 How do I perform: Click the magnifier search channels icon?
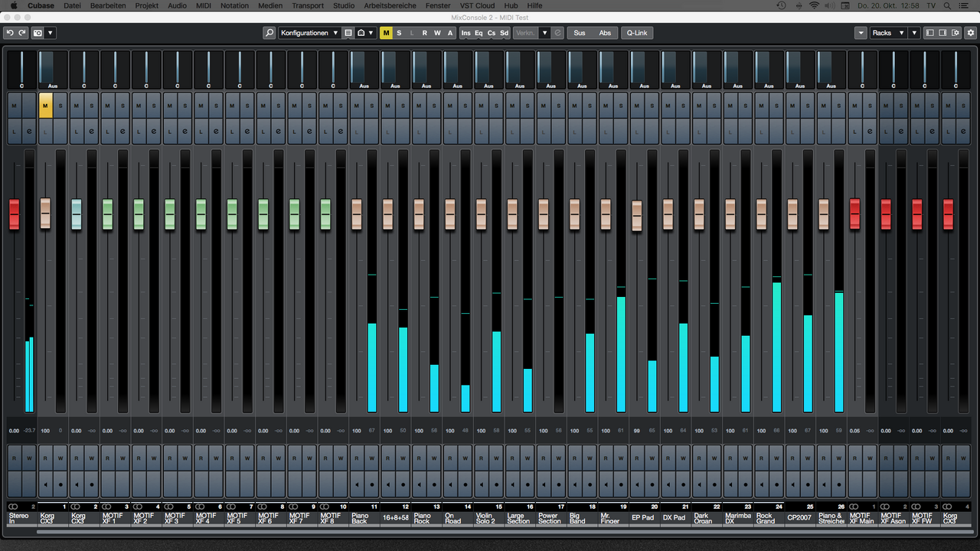tap(269, 33)
